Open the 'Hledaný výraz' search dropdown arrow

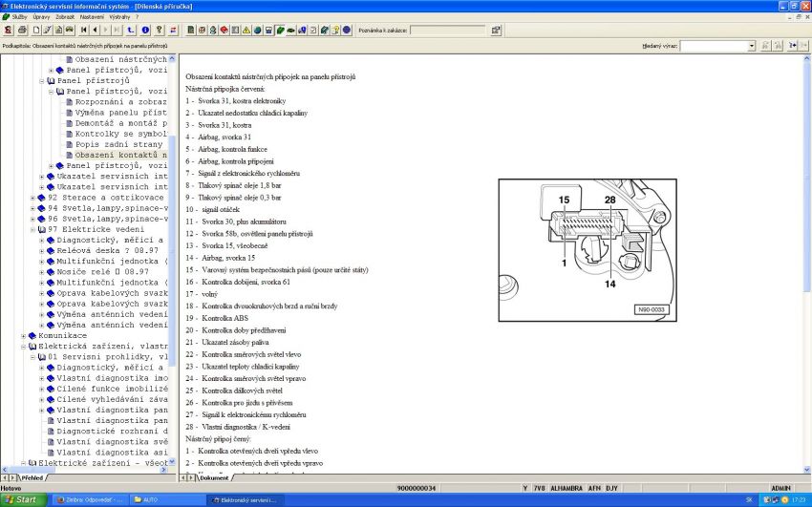[x=751, y=45]
